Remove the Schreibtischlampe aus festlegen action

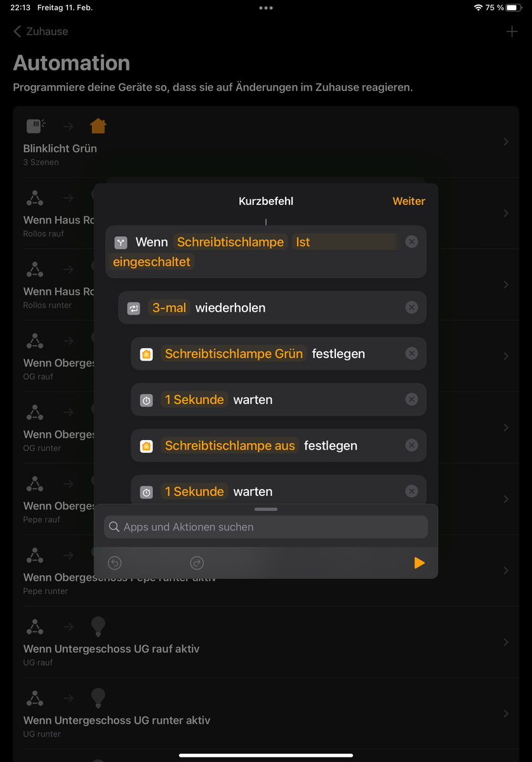pyautogui.click(x=411, y=446)
